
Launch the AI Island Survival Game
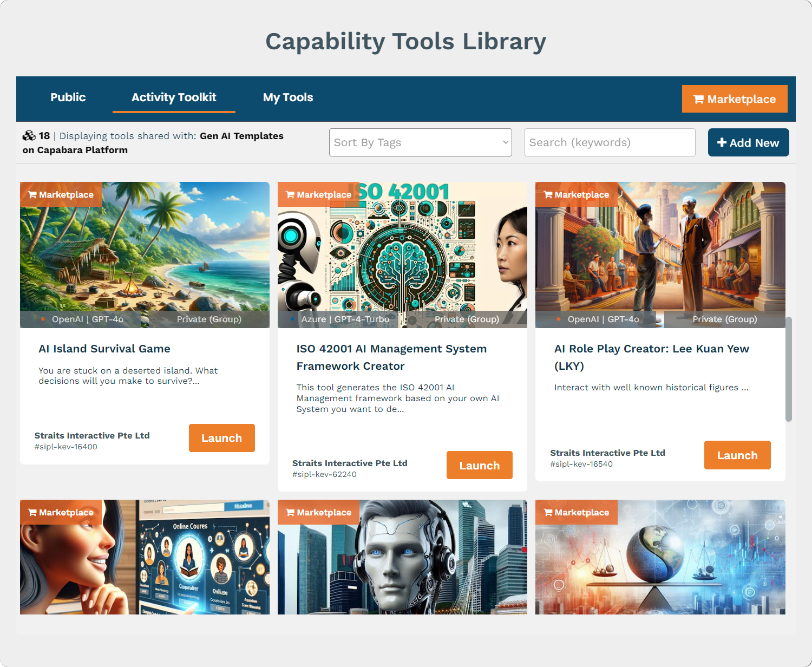(221, 437)
